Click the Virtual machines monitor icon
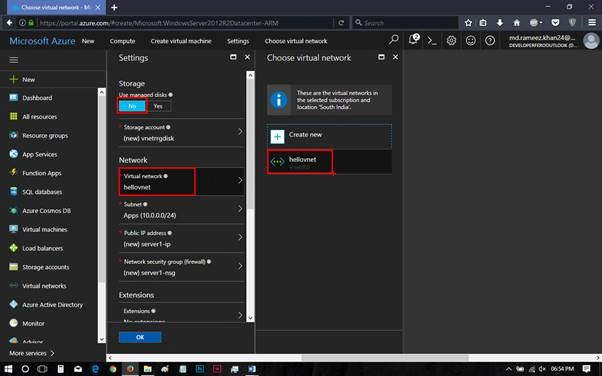Viewport: 602px width, 376px height. pyautogui.click(x=13, y=229)
